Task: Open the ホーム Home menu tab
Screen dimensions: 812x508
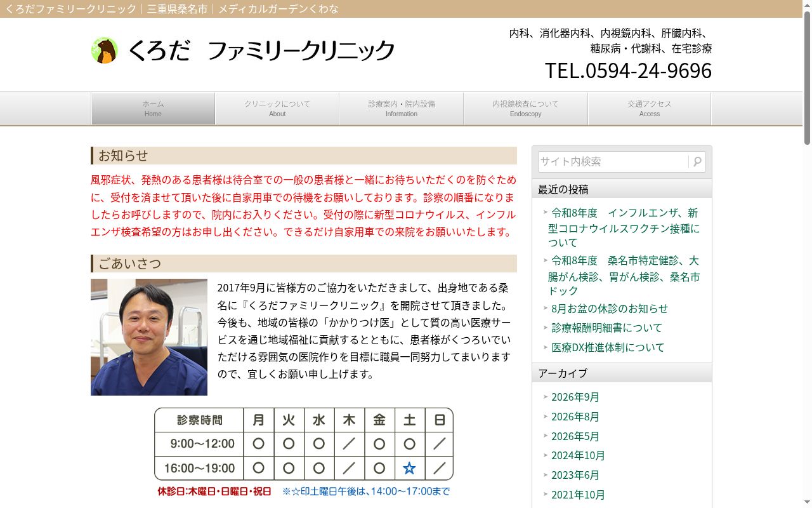Action: (x=153, y=109)
